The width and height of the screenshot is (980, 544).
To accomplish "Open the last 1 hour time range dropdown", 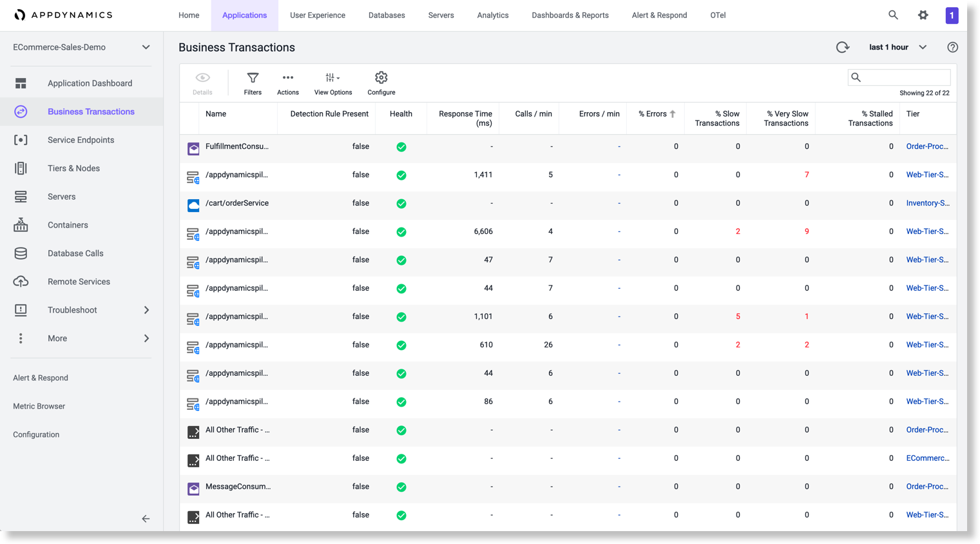I will click(x=898, y=47).
